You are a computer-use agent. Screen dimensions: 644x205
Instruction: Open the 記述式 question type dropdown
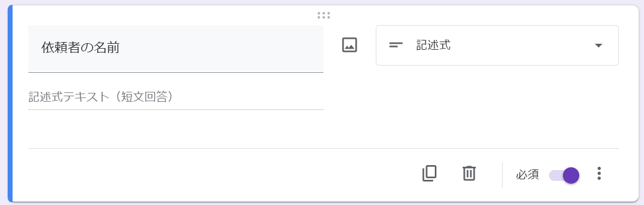[497, 45]
